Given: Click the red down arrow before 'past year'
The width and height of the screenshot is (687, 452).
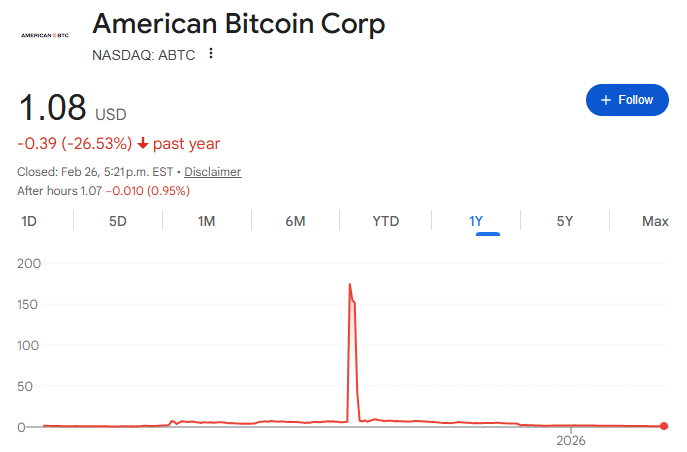Looking at the screenshot, I should (144, 144).
